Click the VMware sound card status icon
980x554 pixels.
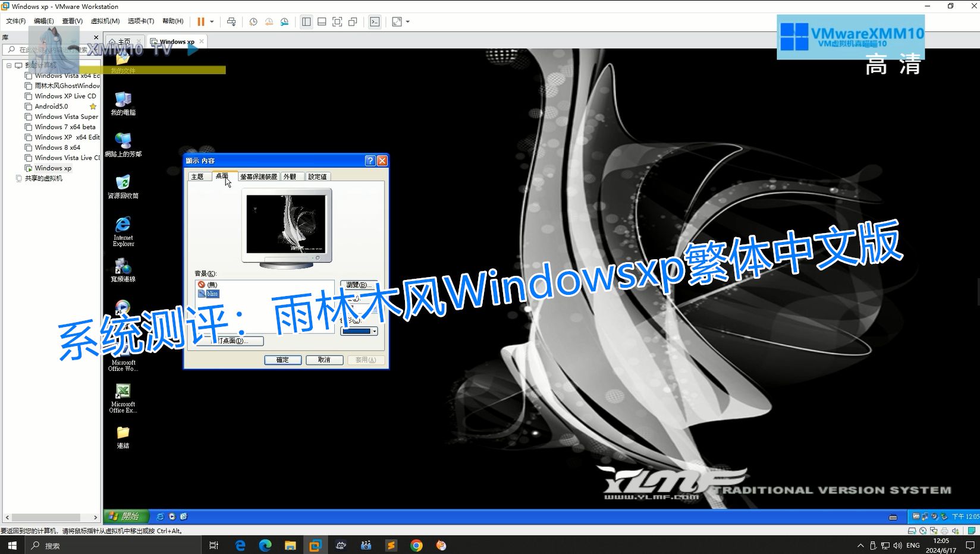[955, 531]
